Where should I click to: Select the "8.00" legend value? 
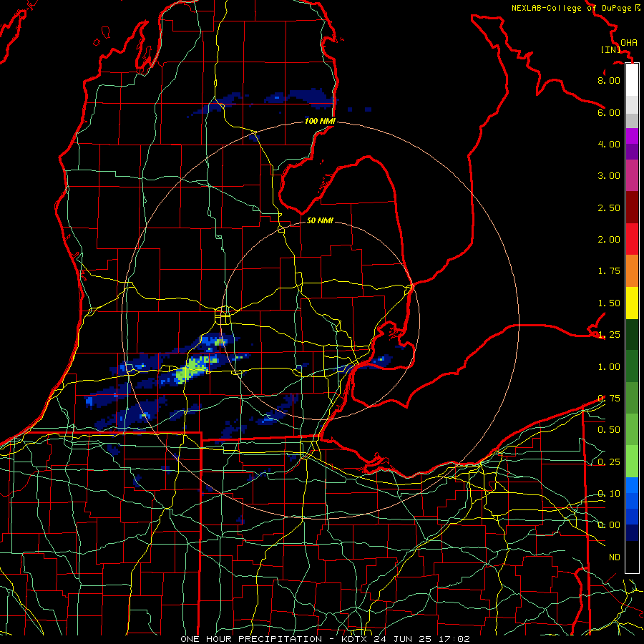(609, 80)
